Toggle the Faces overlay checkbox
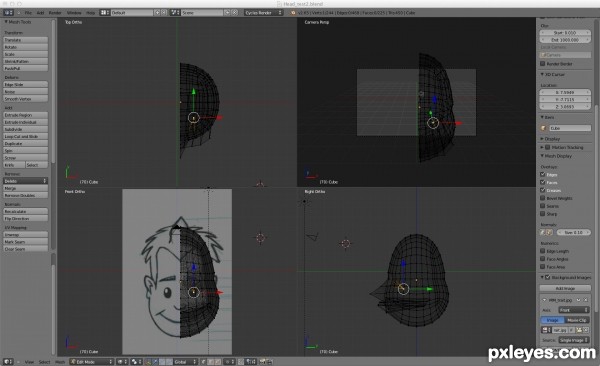This screenshot has width=600, height=366. 543,182
